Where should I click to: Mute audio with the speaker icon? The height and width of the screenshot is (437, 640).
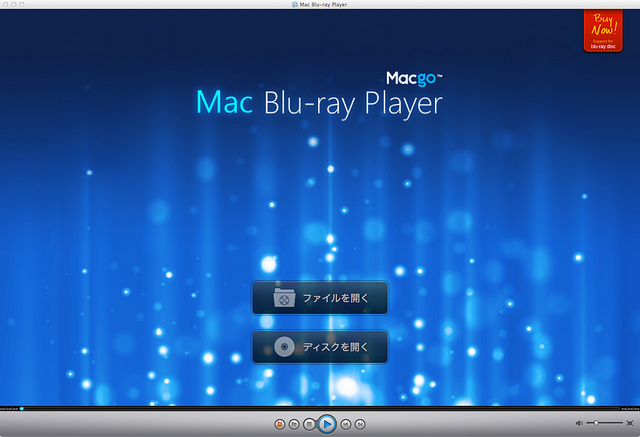(579, 423)
